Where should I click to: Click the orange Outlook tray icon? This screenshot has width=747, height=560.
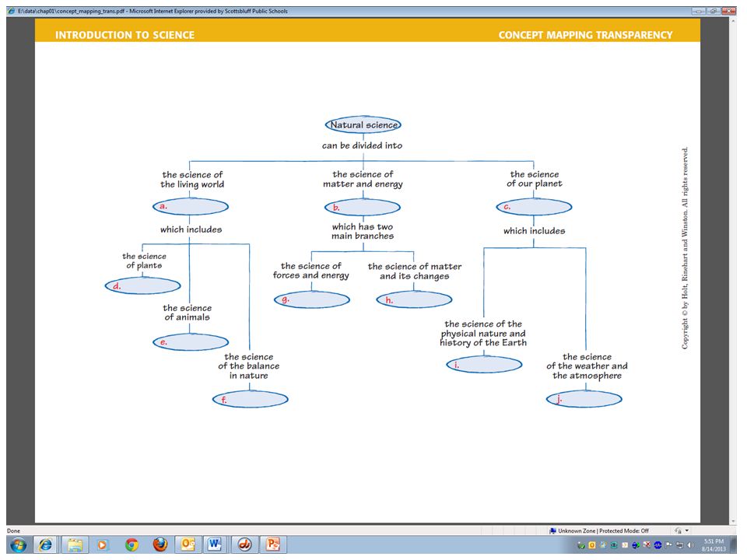coord(592,545)
